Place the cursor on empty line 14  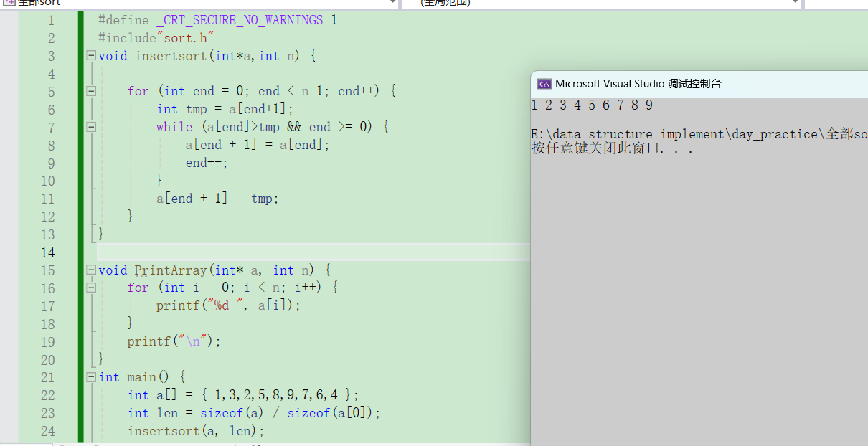[x=313, y=252]
